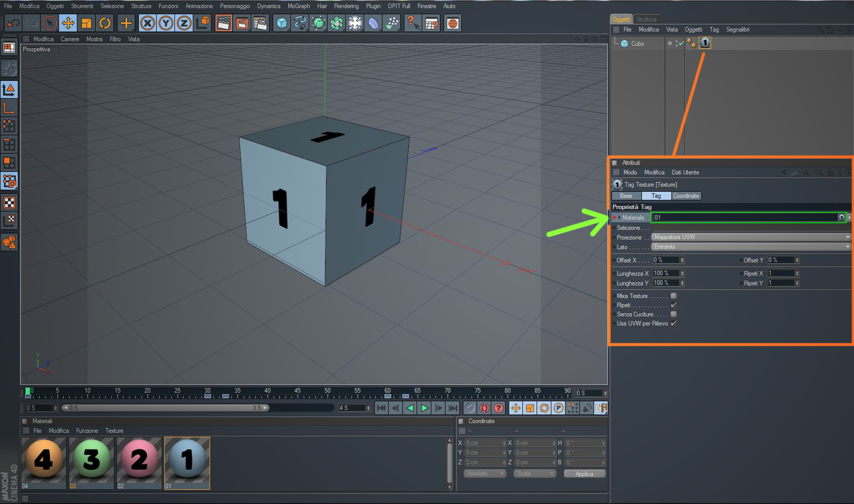Switch to the Base tab in Attributi

point(626,196)
